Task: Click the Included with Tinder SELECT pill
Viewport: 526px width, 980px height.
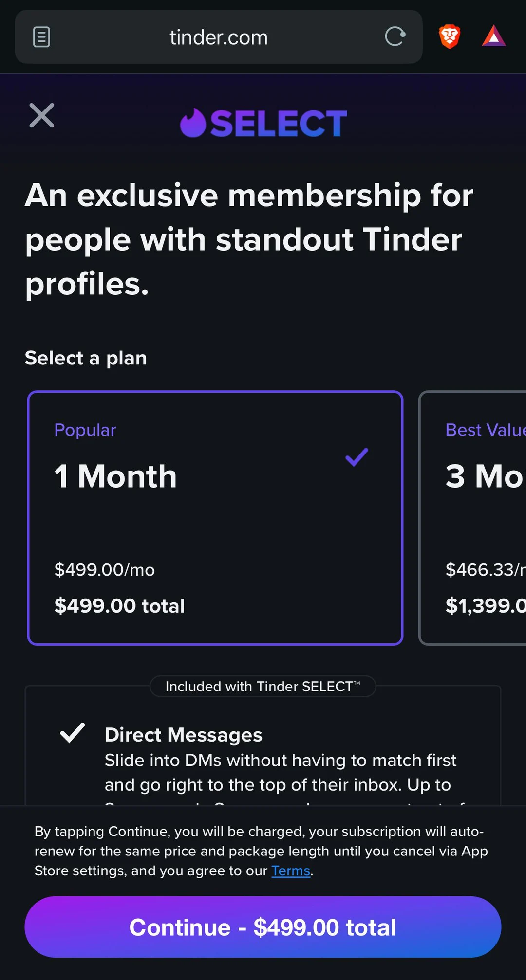Action: click(x=263, y=686)
